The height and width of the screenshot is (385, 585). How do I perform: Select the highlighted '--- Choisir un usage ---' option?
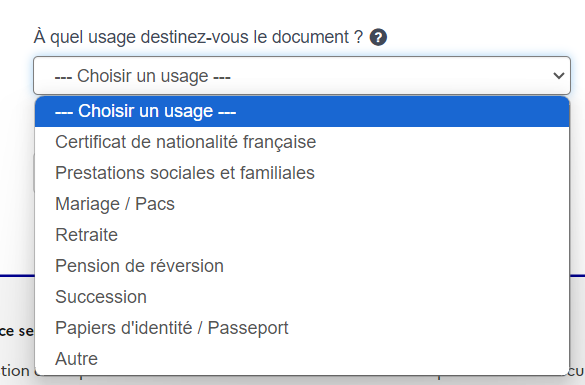pyautogui.click(x=302, y=111)
